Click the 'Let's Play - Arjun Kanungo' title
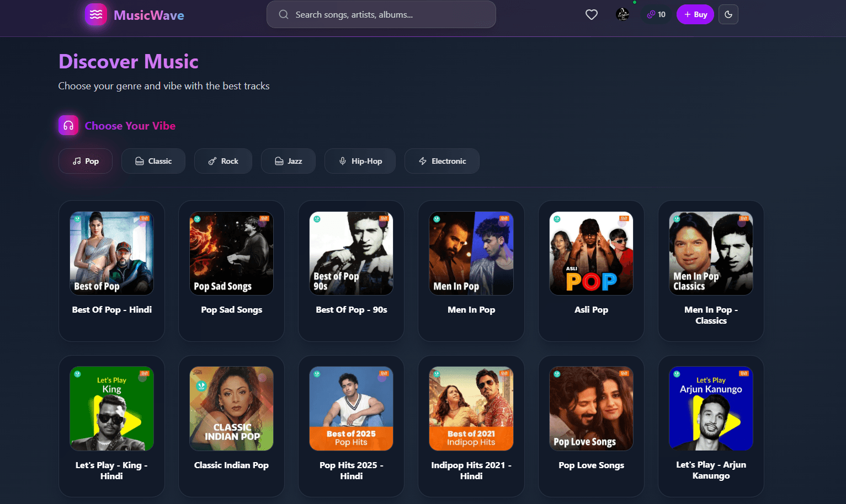This screenshot has height=504, width=846. coord(711,470)
